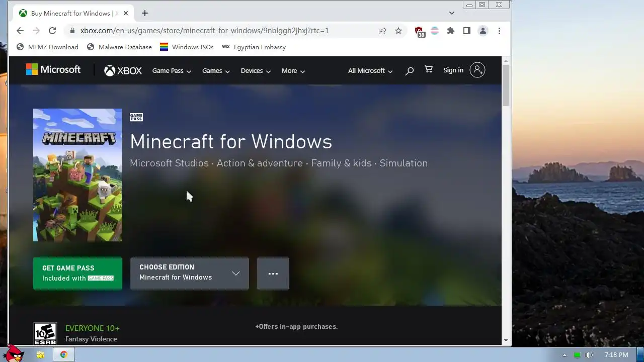Go back with the browser back arrow
Screen dimensions: 644x362
click(x=20, y=31)
